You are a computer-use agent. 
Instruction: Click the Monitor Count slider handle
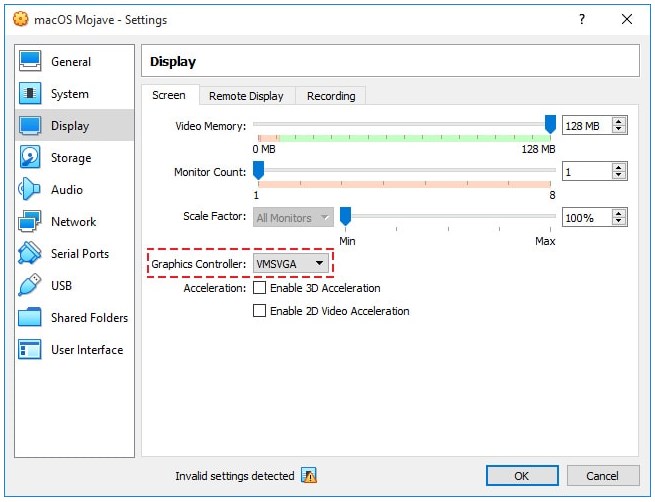pos(258,171)
